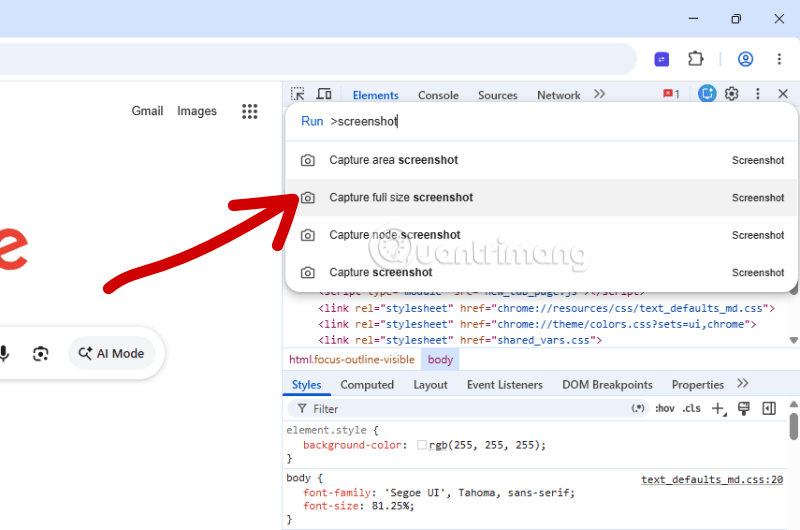Open DevTools settings gear
Viewport: 800px width, 530px height.
[732, 94]
